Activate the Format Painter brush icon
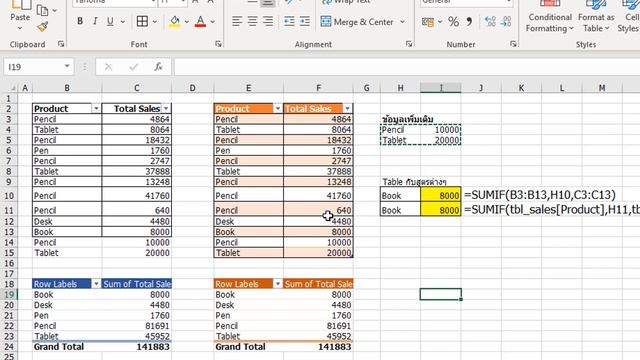Viewport: 640px width, 360px height. point(42,27)
